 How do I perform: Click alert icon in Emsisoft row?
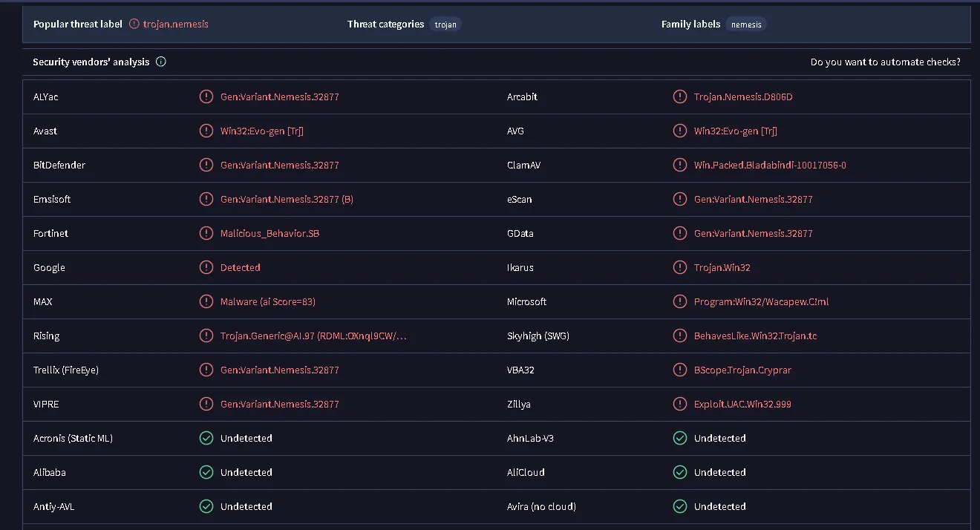pos(206,199)
